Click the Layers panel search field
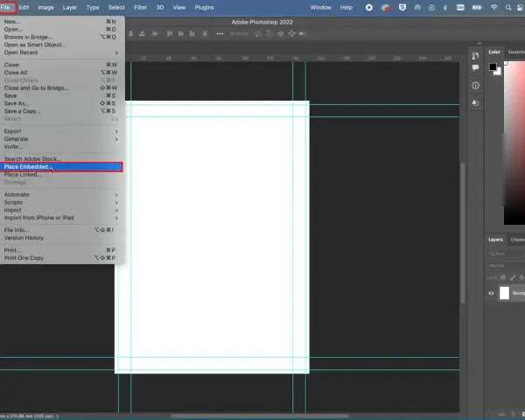 coord(505,254)
